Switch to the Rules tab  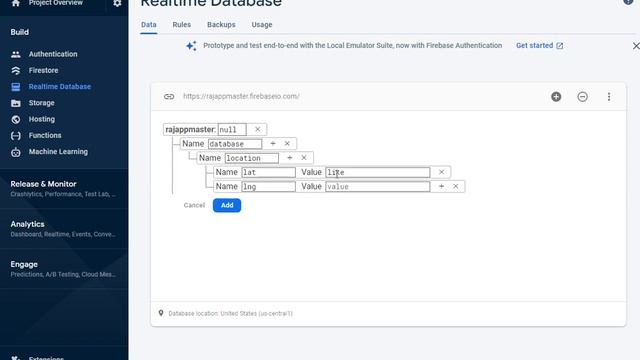tap(182, 24)
